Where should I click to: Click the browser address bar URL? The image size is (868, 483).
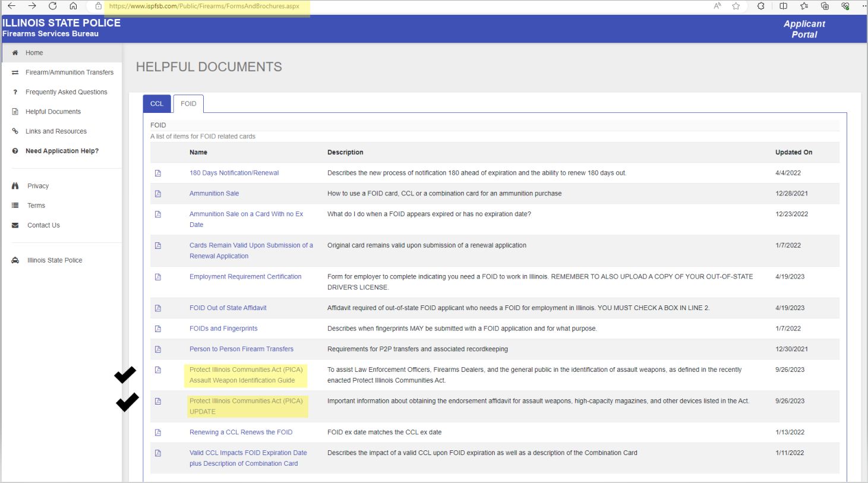pos(204,7)
